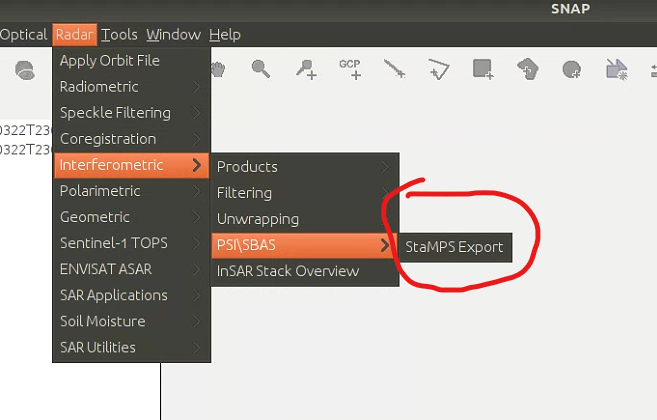Expand the ENVISAT ASAR submenu
The image size is (657, 420).
pos(131,269)
